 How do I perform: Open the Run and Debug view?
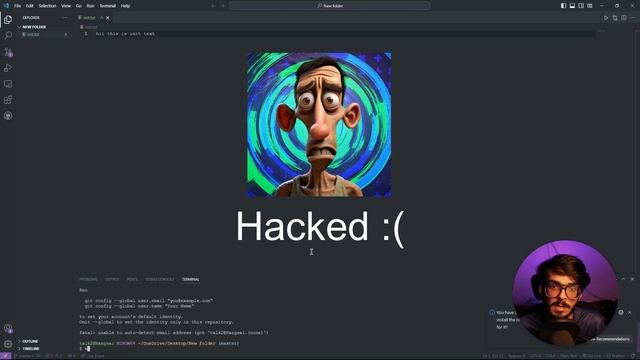(8, 68)
